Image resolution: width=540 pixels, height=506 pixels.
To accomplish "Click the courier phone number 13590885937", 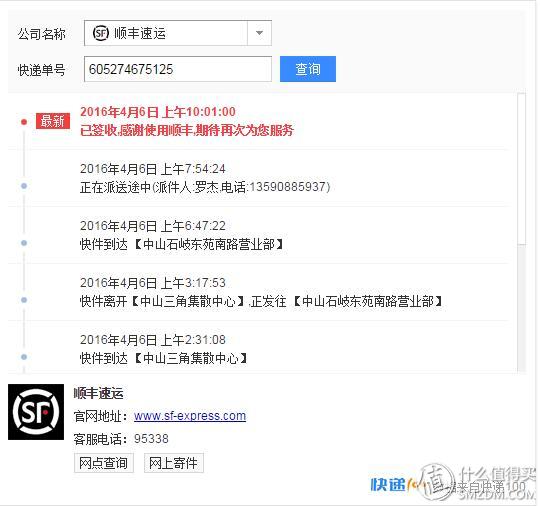I will (x=288, y=187).
